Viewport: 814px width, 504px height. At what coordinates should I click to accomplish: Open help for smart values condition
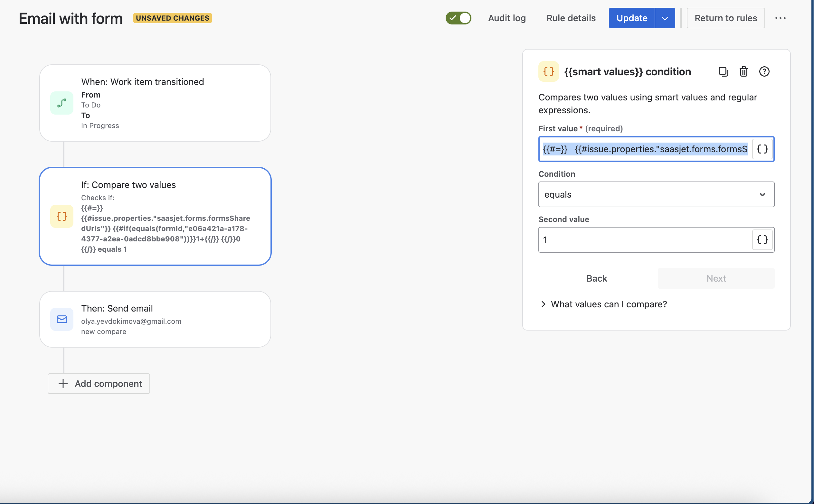pos(764,72)
